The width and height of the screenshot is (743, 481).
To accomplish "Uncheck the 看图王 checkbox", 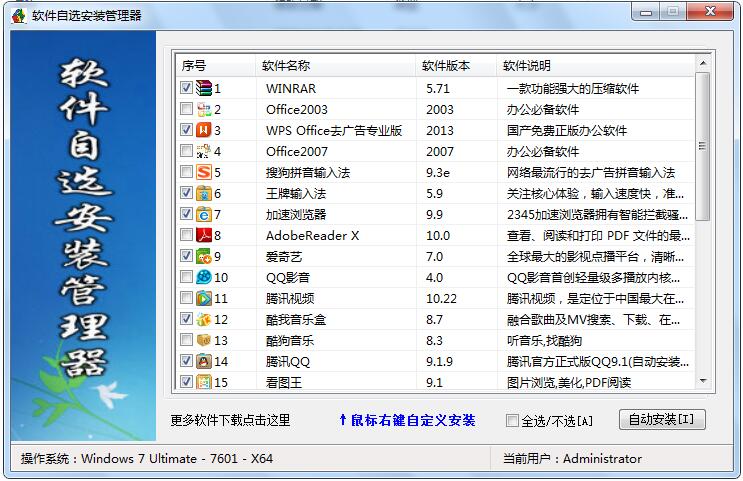I will point(186,381).
